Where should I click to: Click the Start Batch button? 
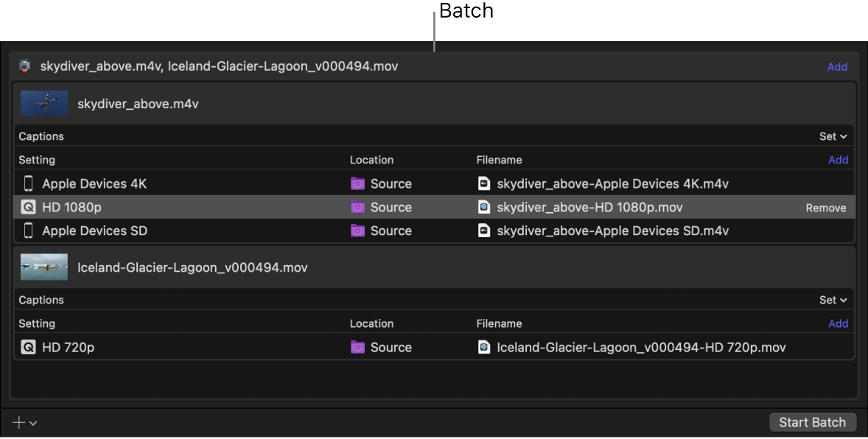coord(813,422)
